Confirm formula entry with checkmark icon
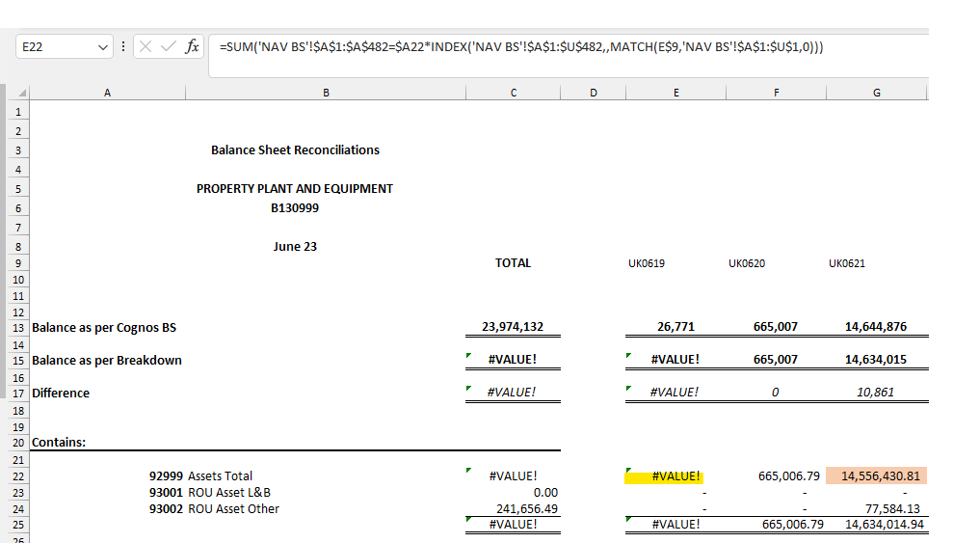Image resolution: width=980 pixels, height=543 pixels. coord(168,46)
